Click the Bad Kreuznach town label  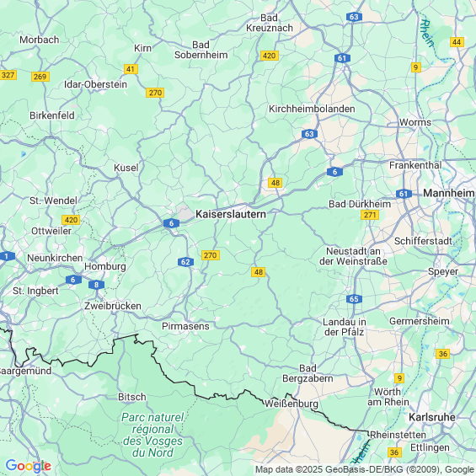270,23
